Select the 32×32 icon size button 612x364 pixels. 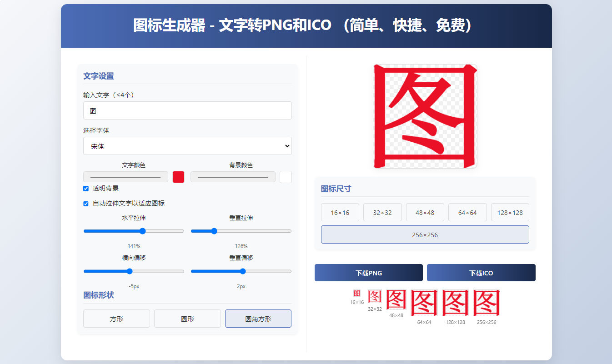coord(382,212)
